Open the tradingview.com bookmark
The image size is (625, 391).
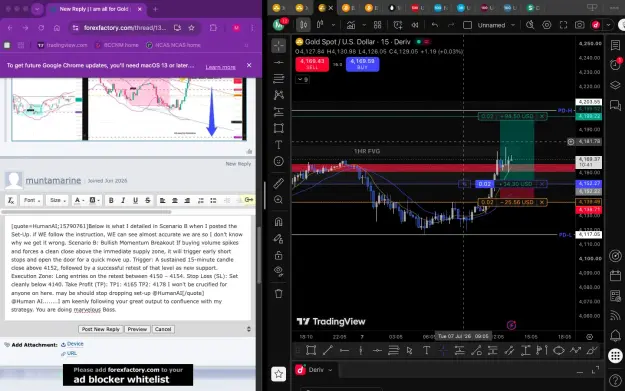[62, 45]
